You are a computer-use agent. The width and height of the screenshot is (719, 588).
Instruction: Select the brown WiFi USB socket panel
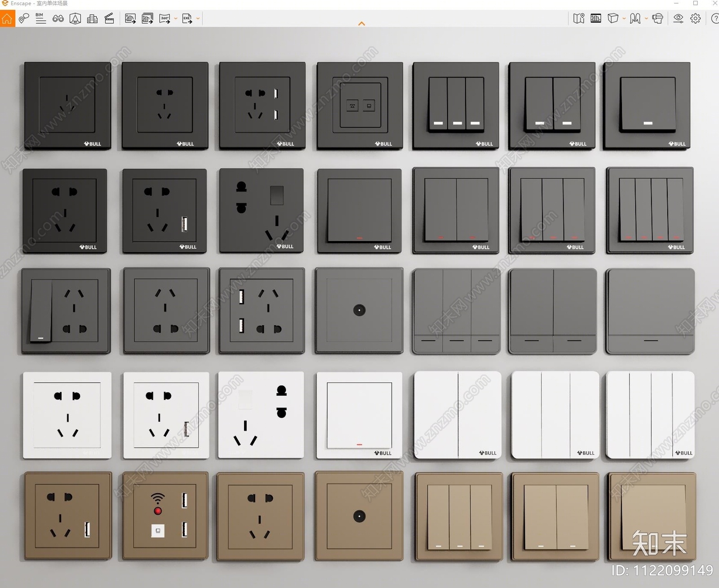pos(165,516)
